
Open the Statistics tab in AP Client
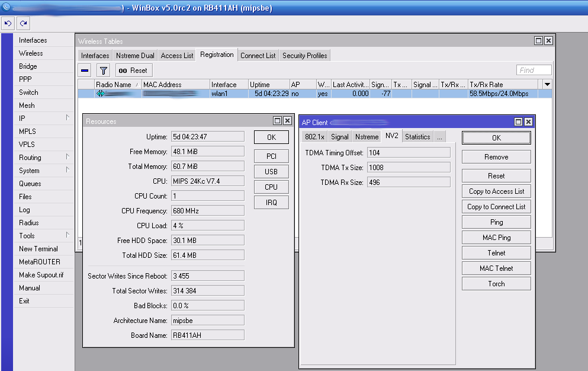coord(417,137)
